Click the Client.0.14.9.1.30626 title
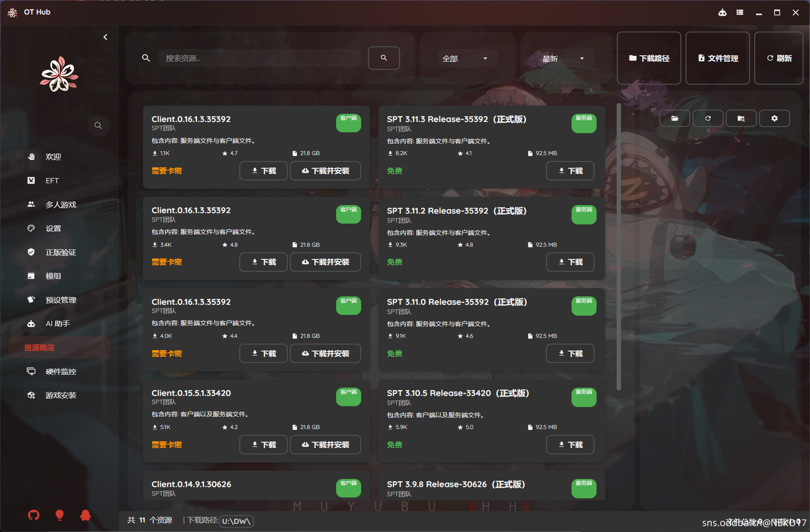 (191, 484)
